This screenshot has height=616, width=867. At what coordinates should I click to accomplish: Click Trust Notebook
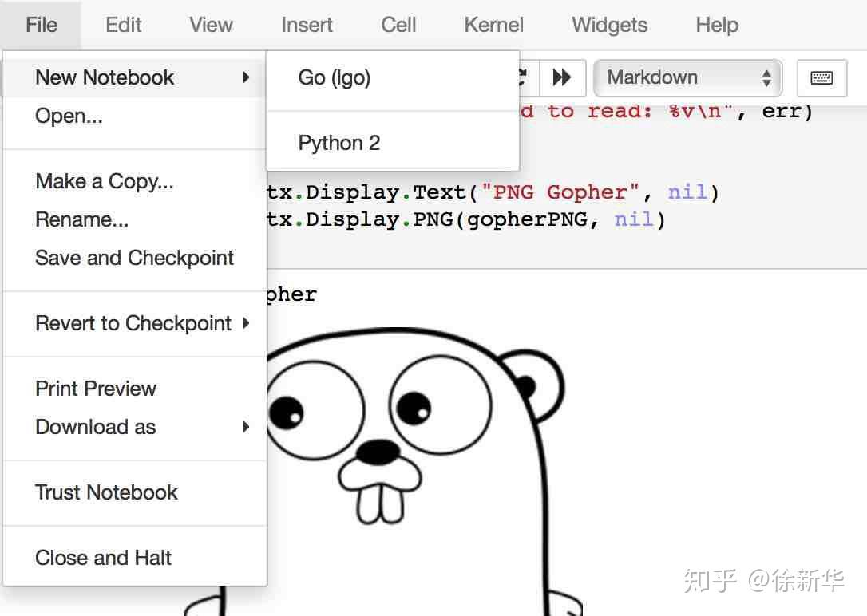106,492
